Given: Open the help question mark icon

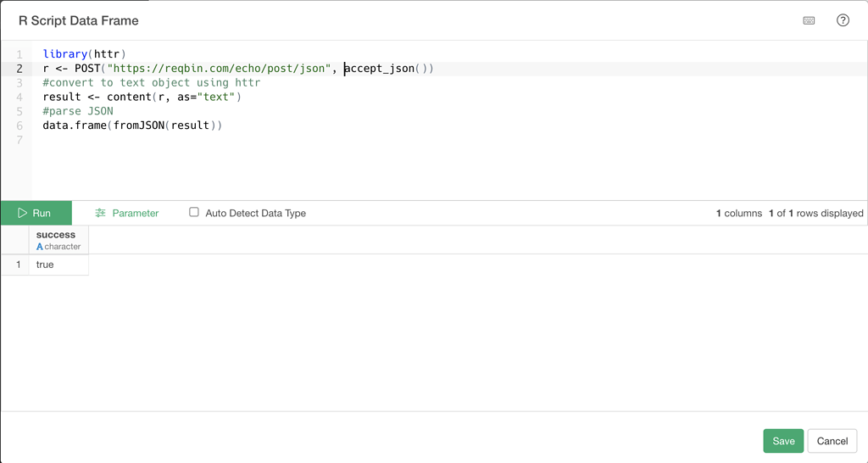Looking at the screenshot, I should (843, 20).
